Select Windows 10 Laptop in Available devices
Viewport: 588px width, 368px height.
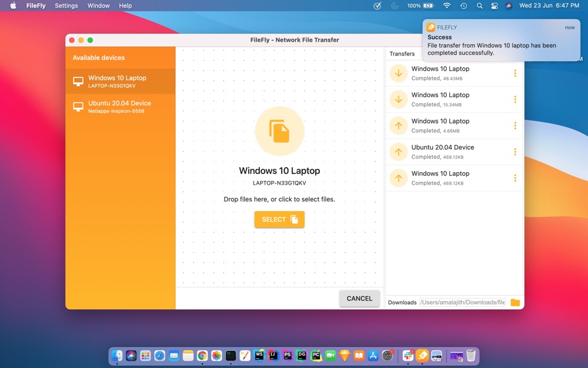click(x=120, y=81)
